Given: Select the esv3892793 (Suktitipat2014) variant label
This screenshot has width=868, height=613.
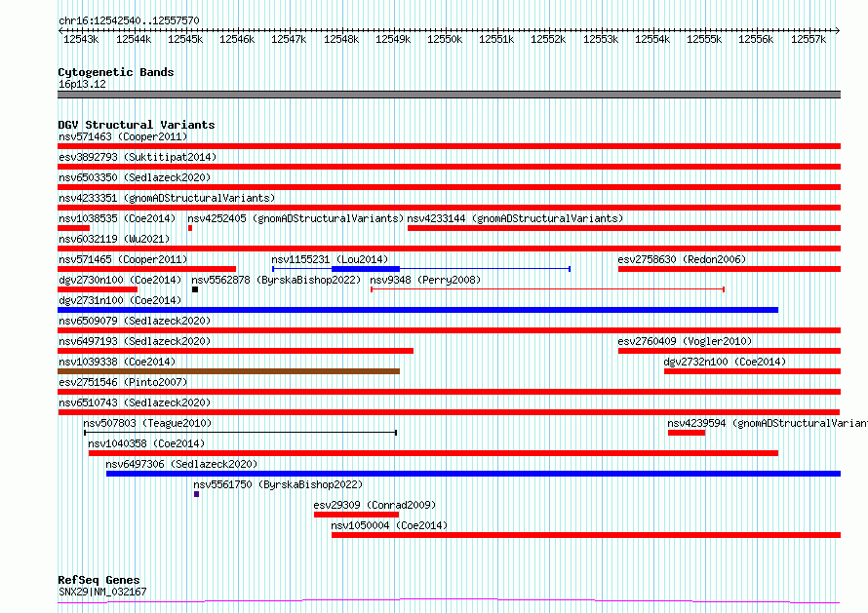Looking at the screenshot, I should coord(138,157).
